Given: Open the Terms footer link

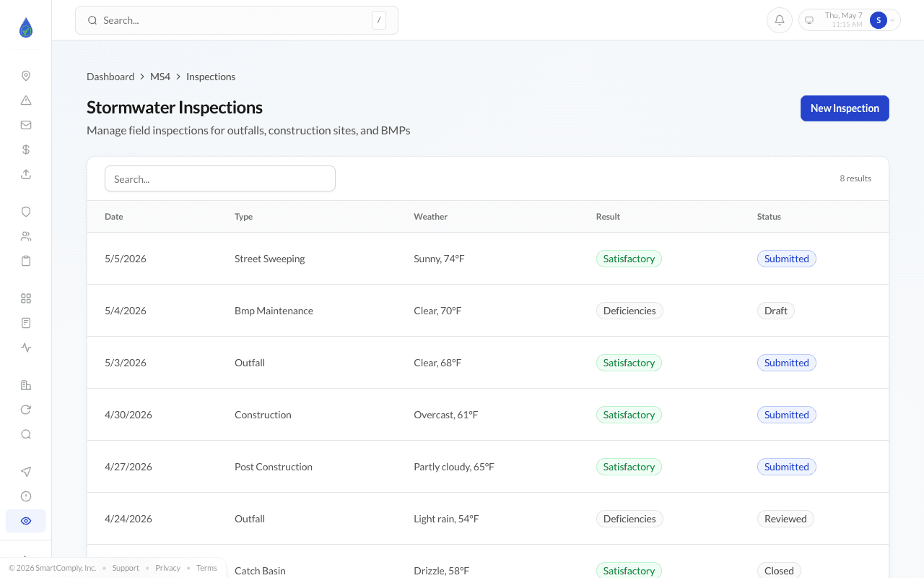Looking at the screenshot, I should tap(206, 568).
